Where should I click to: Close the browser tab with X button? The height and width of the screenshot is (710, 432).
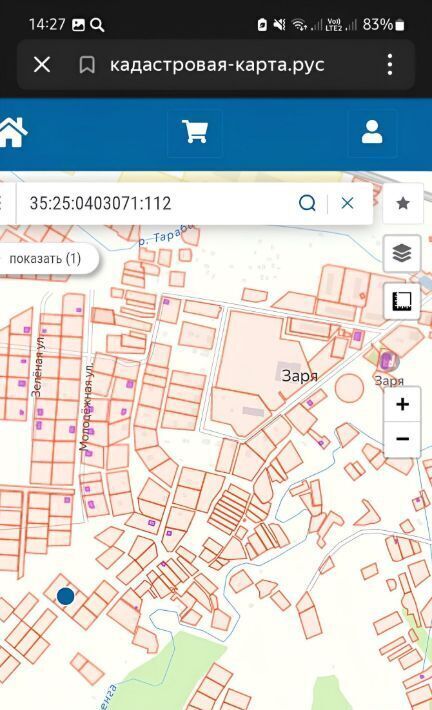click(x=42, y=65)
